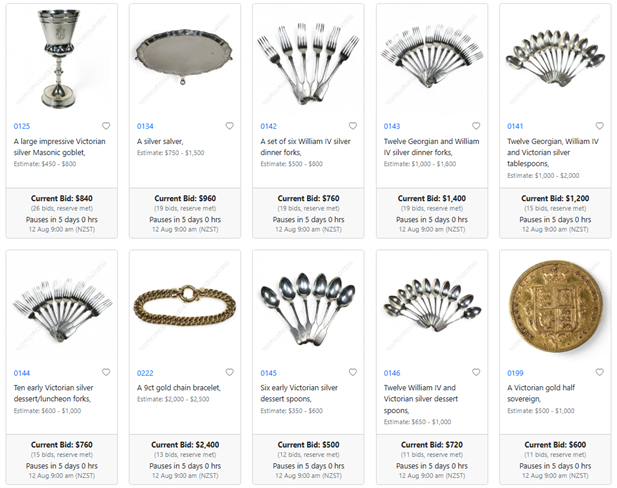Click Current Bid $2,400 on bracelet lot

(x=185, y=445)
